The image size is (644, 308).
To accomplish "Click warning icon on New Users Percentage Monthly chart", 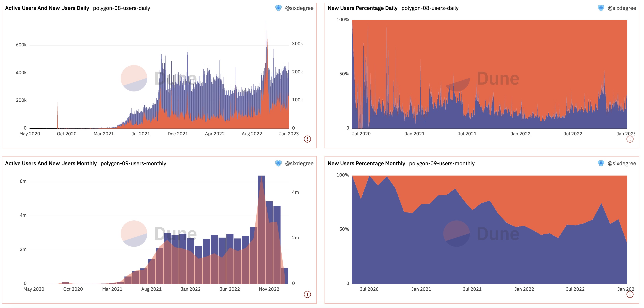I will 630,294.
